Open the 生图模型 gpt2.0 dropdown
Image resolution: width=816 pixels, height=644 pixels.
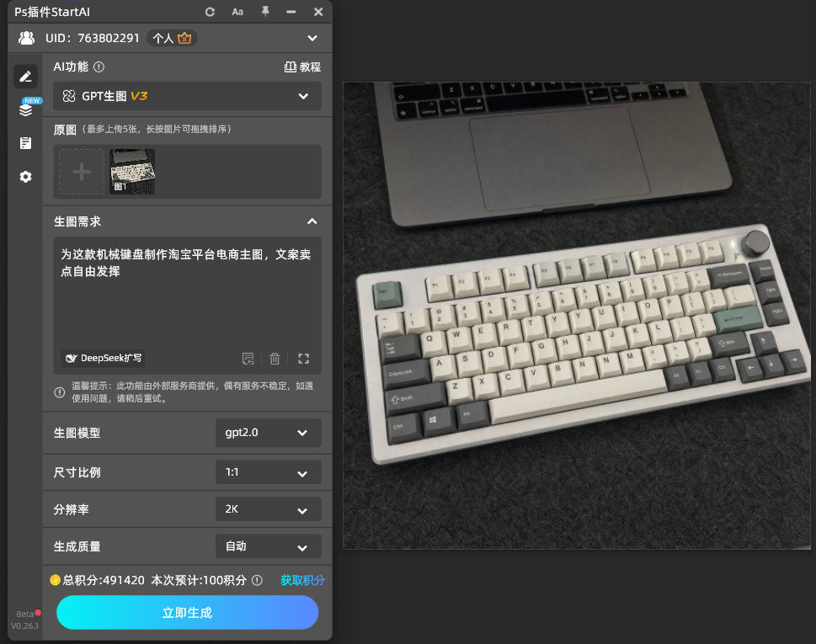click(269, 433)
